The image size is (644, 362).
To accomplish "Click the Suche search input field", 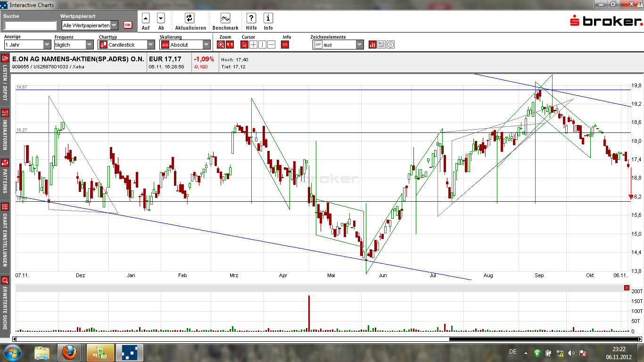I will 30,26.
